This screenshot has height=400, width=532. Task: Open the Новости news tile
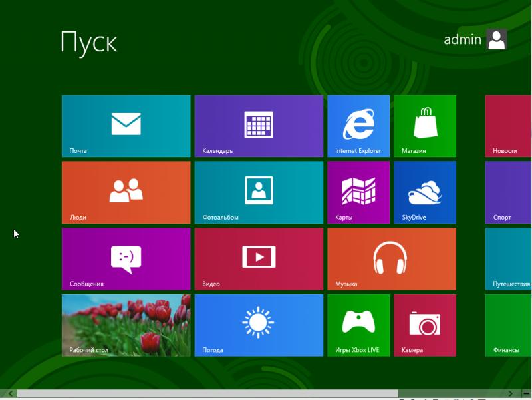click(508, 126)
